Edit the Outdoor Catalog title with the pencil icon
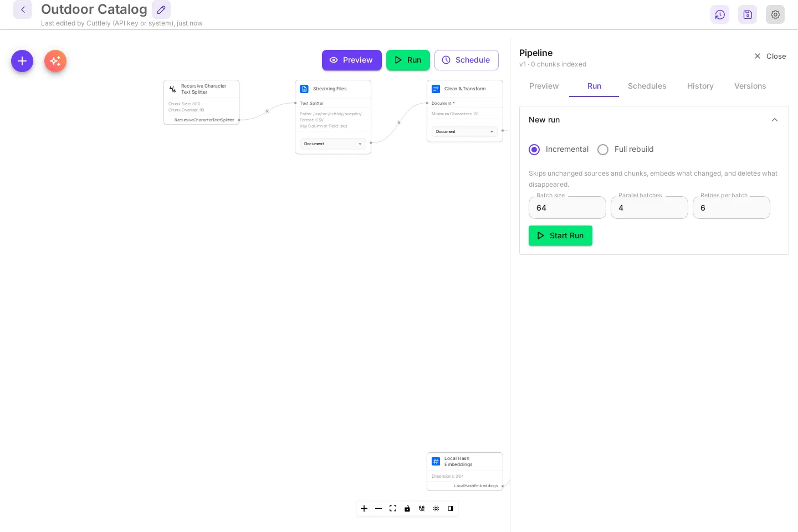 (161, 9)
